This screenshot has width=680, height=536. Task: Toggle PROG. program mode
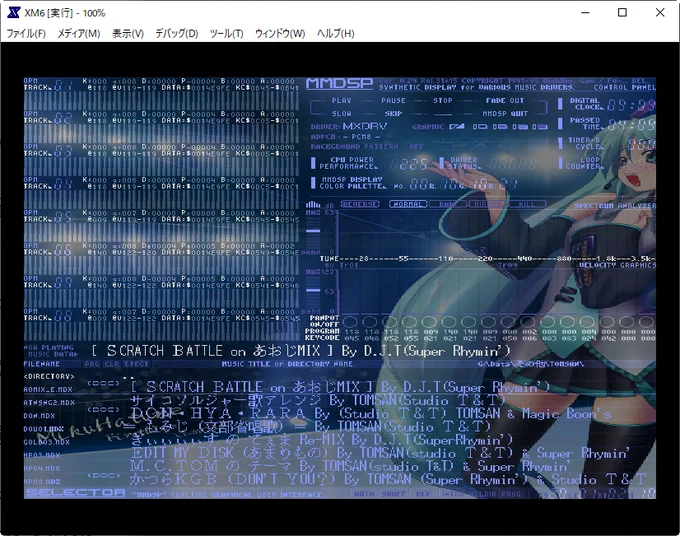pyautogui.click(x=513, y=494)
